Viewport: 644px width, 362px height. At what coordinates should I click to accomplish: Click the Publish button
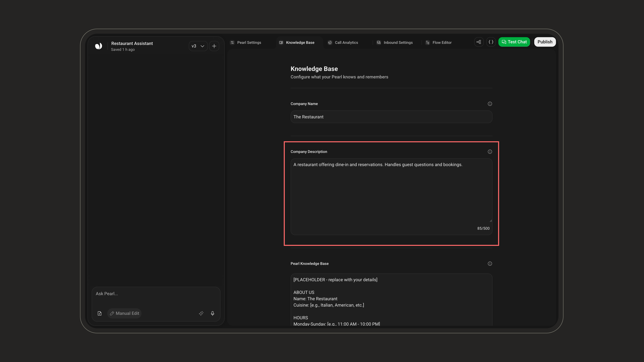coord(545,42)
